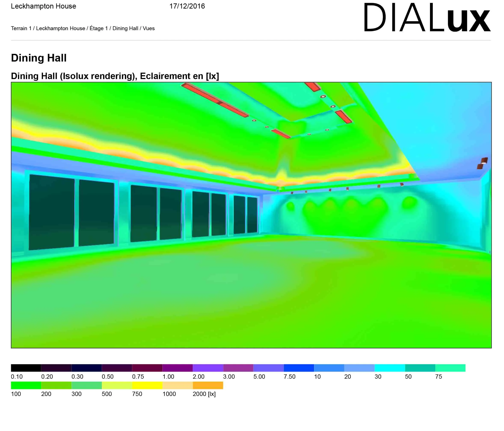
Task: Click the peach 1000 lux legend swatch
Action: (178, 385)
